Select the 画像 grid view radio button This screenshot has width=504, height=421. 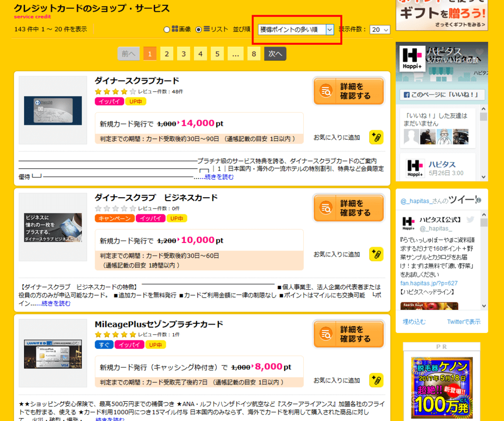166,30
